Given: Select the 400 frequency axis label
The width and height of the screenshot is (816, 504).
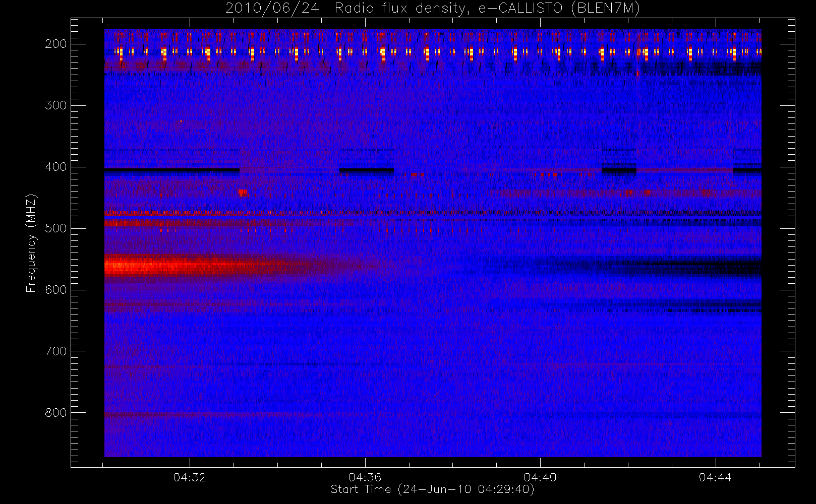Looking at the screenshot, I should tap(56, 167).
